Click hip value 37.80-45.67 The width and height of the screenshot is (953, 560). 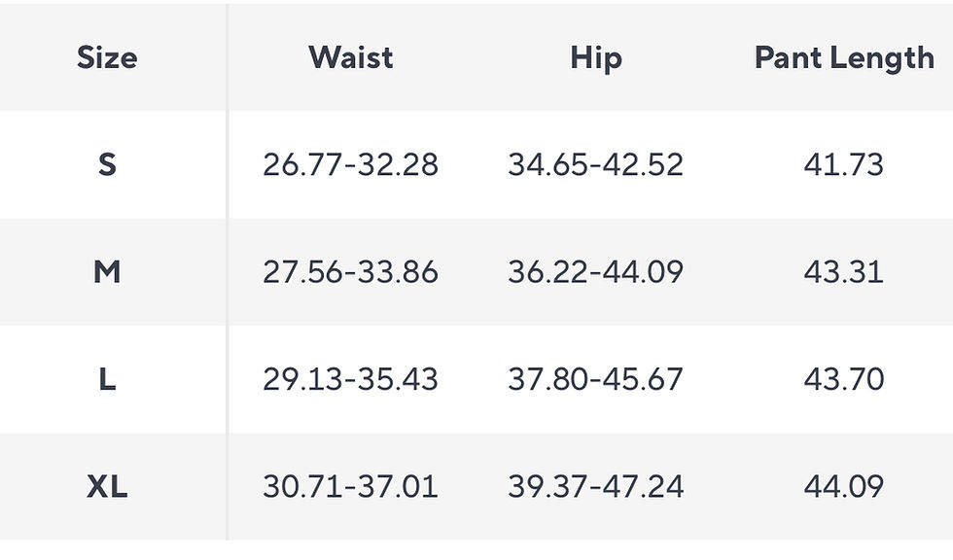point(595,378)
